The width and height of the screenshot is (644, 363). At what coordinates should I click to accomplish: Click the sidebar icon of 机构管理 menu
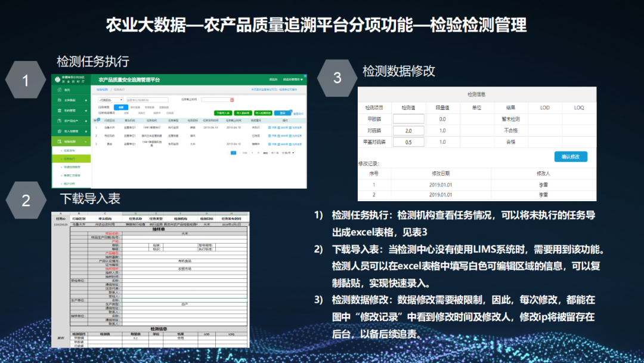click(59, 110)
